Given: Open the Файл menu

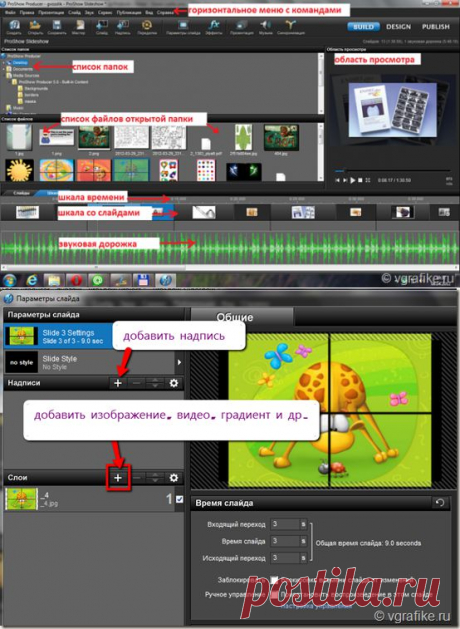Looking at the screenshot, I should 10,12.
